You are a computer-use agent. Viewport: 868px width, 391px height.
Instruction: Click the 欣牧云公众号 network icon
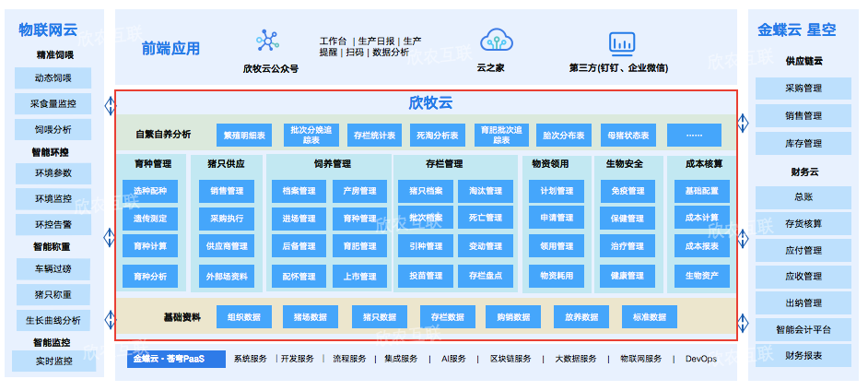(268, 41)
